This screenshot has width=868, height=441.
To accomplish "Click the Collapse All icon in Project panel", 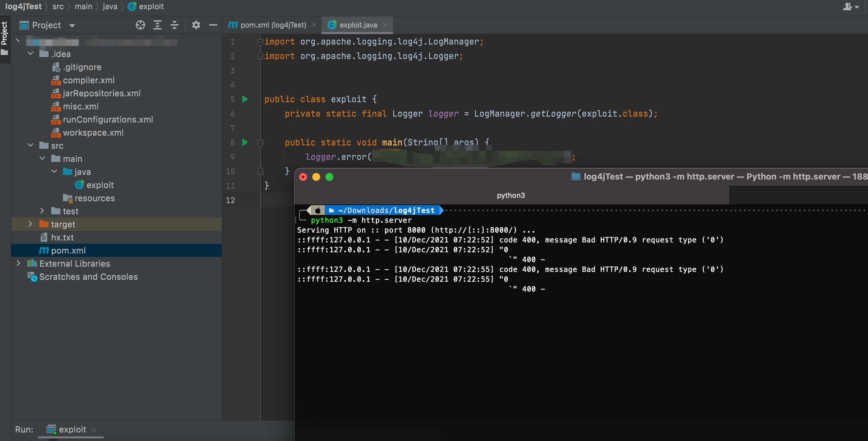I will pyautogui.click(x=176, y=24).
